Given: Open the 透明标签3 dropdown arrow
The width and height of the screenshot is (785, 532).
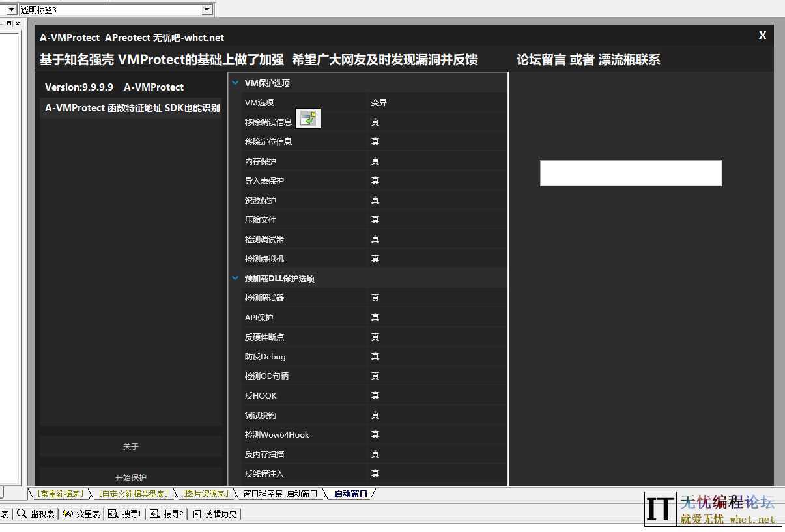Looking at the screenshot, I should point(207,10).
